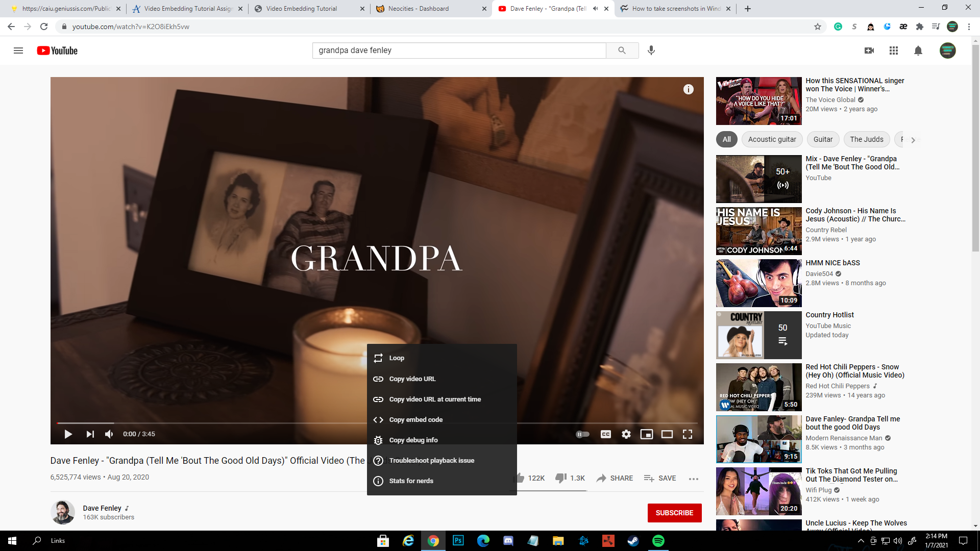Select Loop in the context menu

442,358
